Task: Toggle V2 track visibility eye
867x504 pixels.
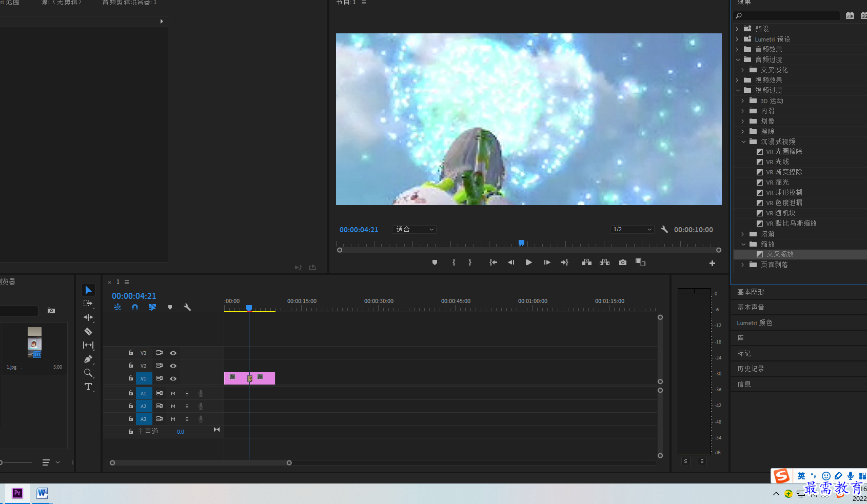Action: tap(173, 366)
